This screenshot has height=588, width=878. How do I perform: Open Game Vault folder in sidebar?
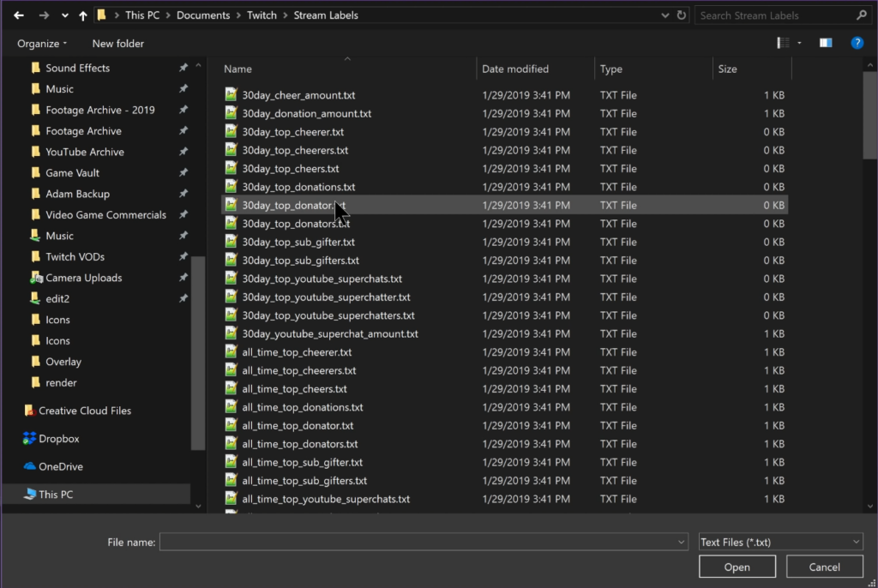72,173
